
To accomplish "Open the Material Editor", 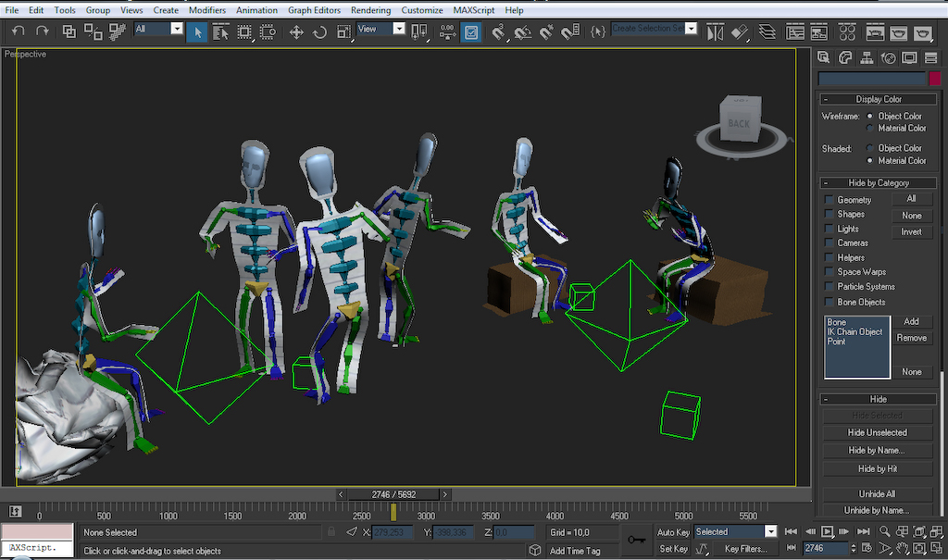I will coord(847,31).
